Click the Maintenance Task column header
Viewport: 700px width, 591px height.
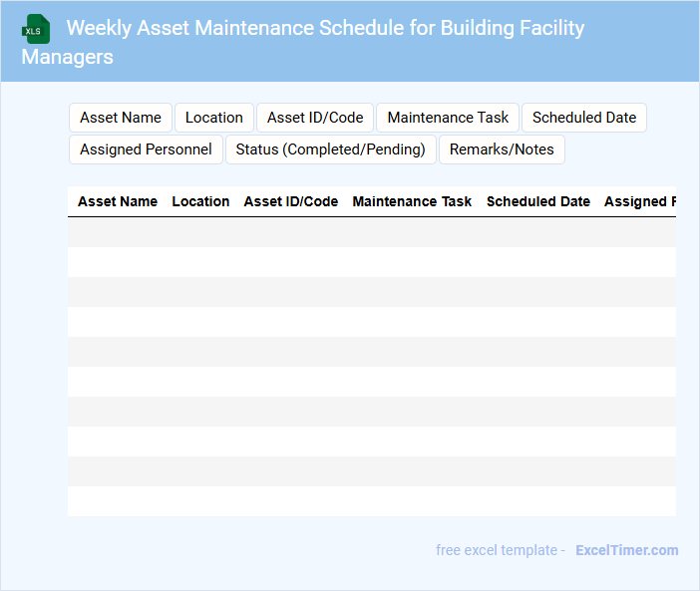412,201
